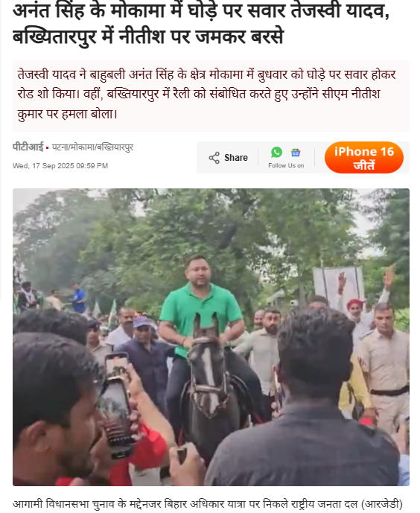Click the word जीतें in orange button
Screen dimensions: 420x513
click(x=363, y=165)
